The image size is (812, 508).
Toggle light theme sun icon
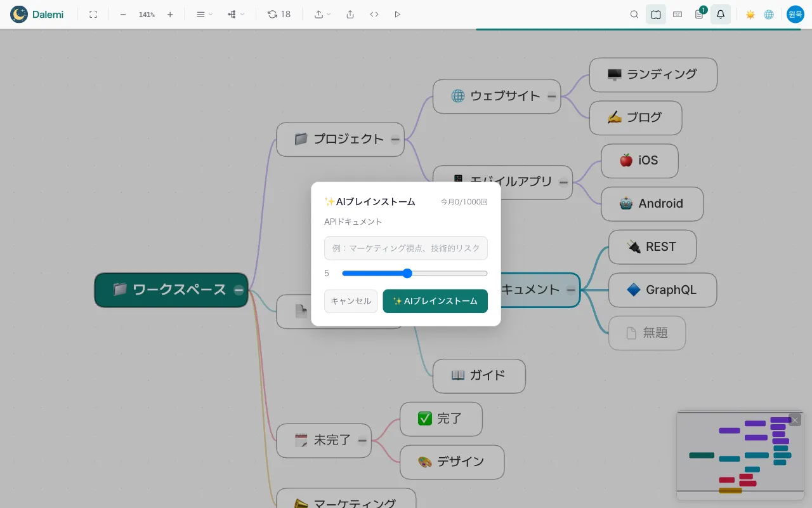[750, 14]
